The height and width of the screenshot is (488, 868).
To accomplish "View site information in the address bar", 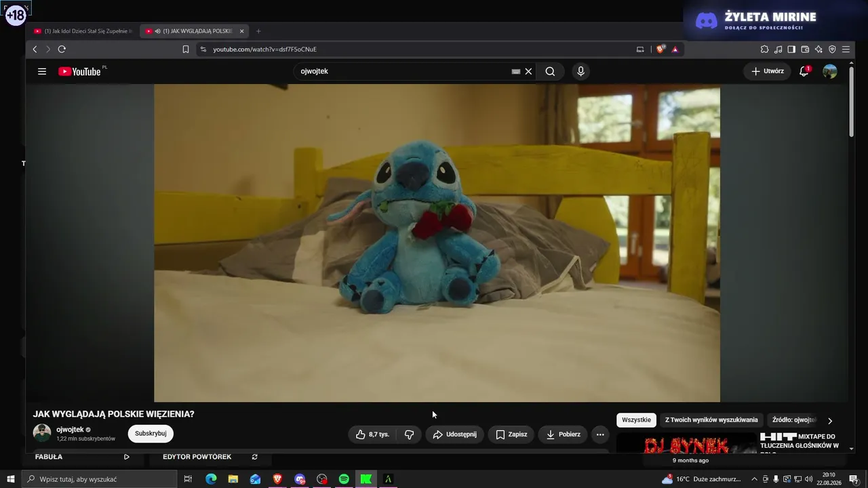I will [x=203, y=49].
